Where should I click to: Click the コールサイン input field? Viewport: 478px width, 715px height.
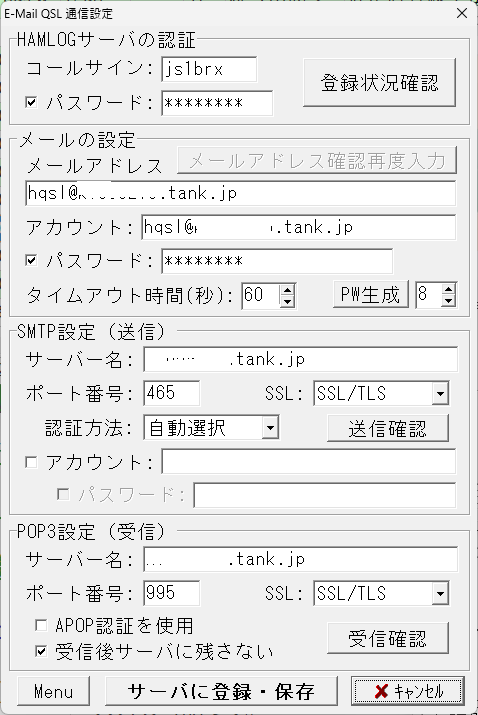(209, 69)
